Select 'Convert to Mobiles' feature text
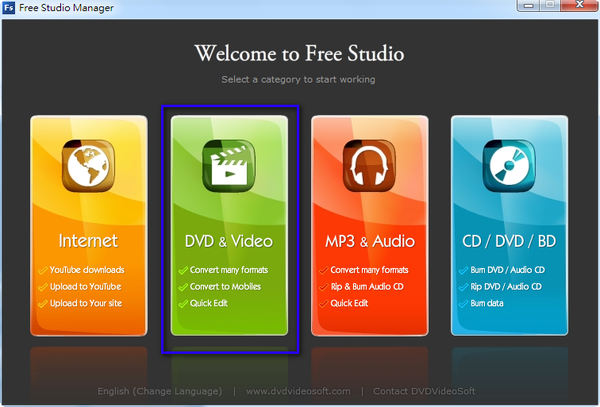This screenshot has width=600, height=407. (x=225, y=287)
